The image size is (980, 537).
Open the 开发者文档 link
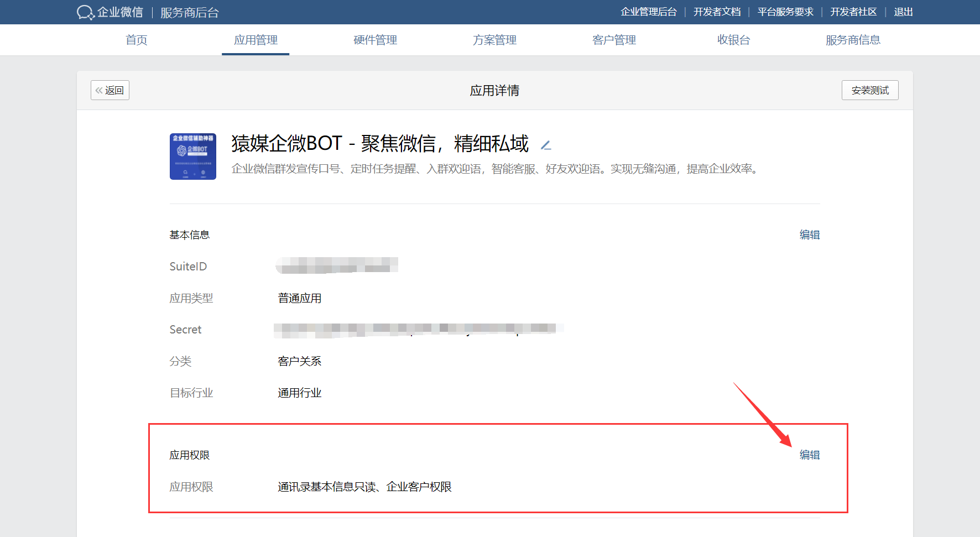click(x=717, y=12)
